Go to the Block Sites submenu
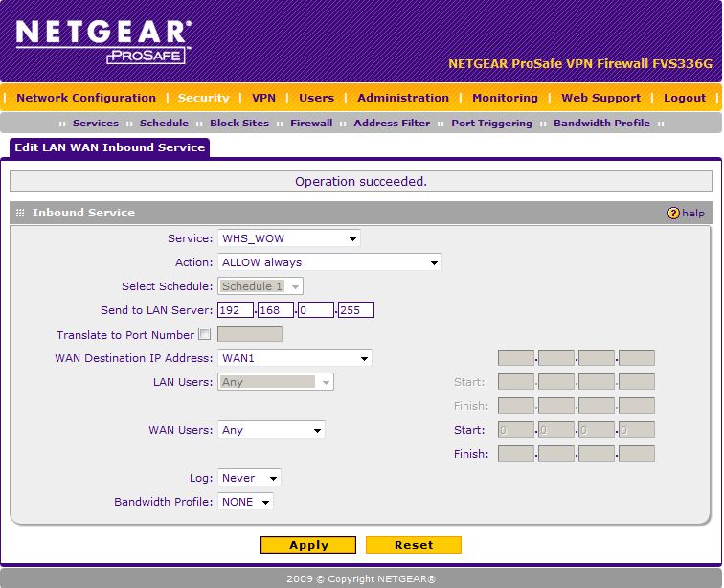 (x=239, y=123)
